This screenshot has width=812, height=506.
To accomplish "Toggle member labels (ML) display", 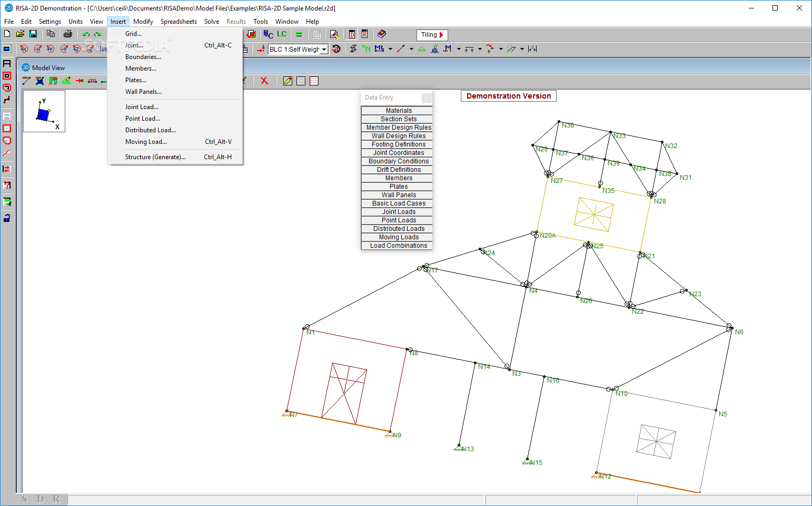I will pyautogui.click(x=379, y=48).
